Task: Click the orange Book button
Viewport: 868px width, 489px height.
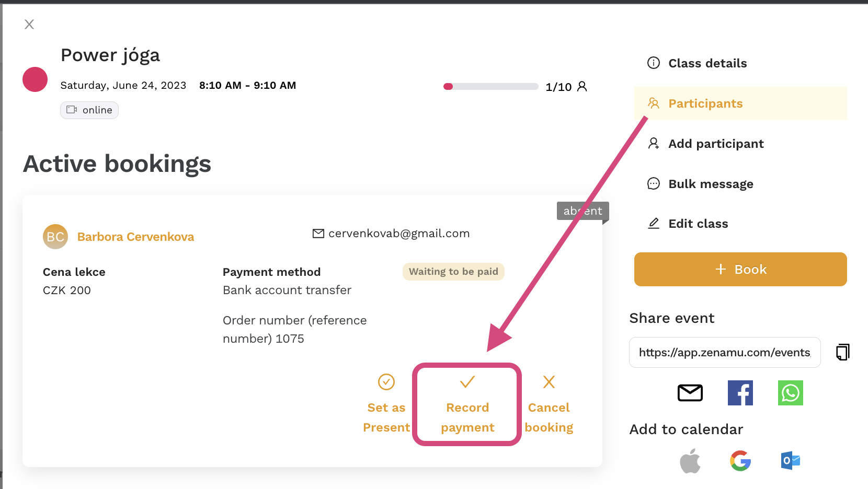Action: click(x=740, y=269)
